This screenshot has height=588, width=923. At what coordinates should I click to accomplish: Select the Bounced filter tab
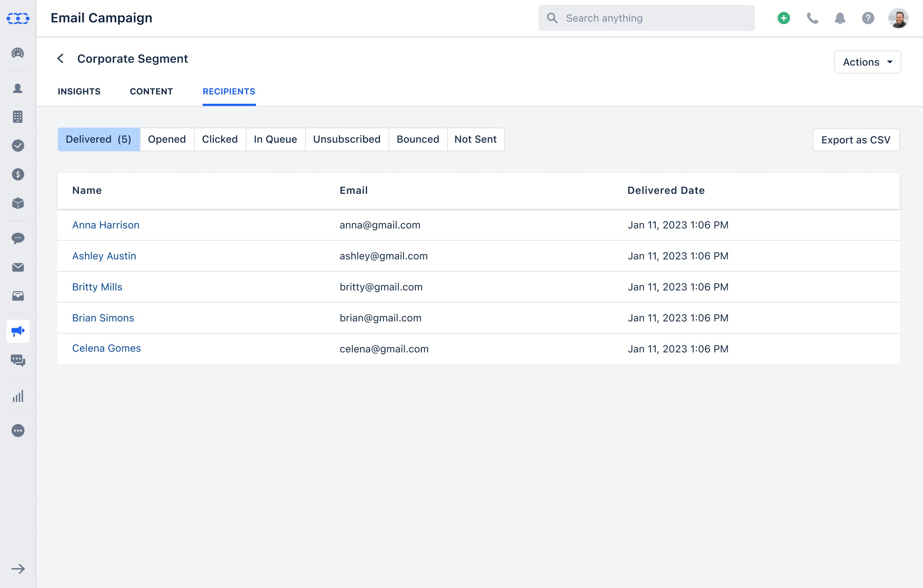[x=418, y=139]
